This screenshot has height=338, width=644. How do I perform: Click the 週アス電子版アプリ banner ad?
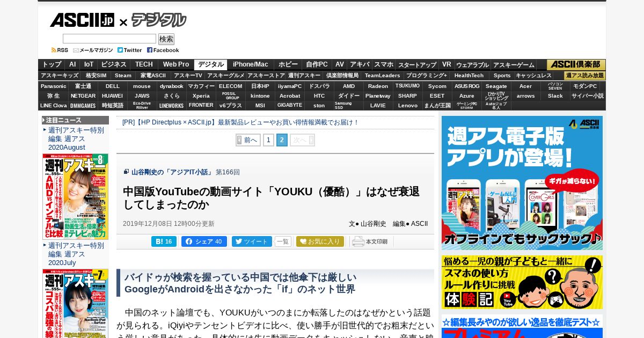click(522, 183)
